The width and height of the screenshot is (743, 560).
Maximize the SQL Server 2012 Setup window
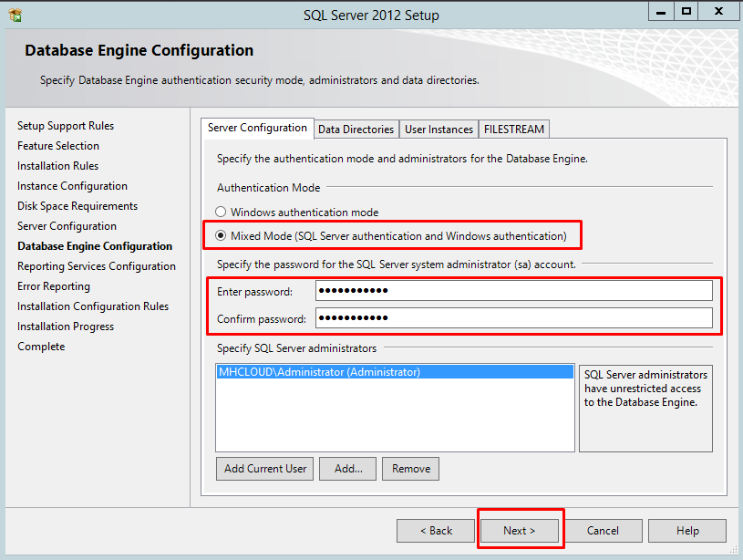(x=686, y=11)
